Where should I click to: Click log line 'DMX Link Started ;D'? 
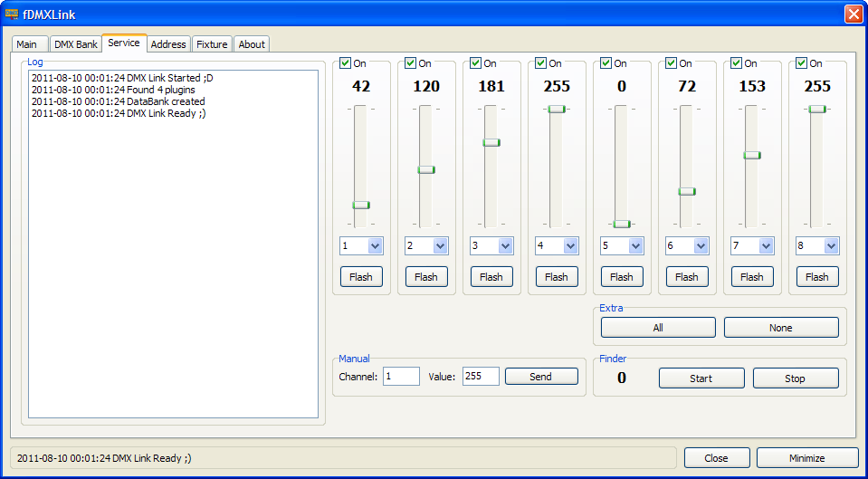122,78
